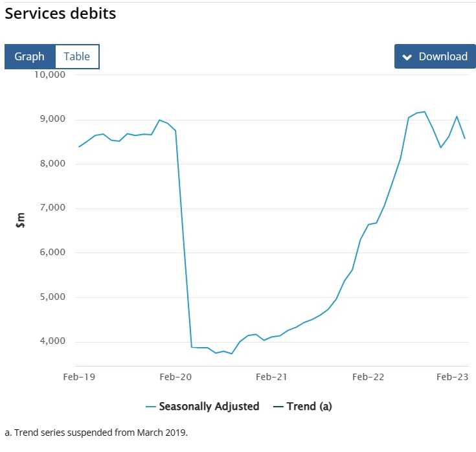This screenshot has width=476, height=452.
Task: Select the Graph tab
Action: pyautogui.click(x=30, y=56)
